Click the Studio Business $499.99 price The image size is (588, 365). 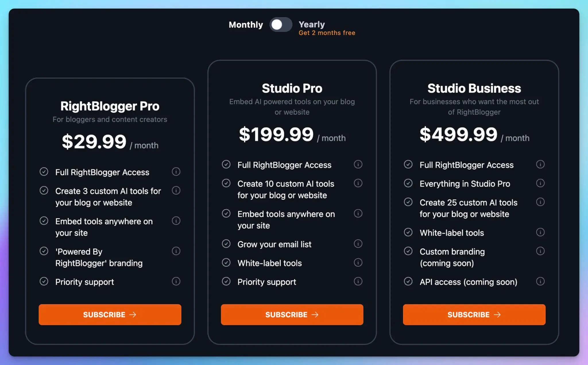pyautogui.click(x=458, y=134)
